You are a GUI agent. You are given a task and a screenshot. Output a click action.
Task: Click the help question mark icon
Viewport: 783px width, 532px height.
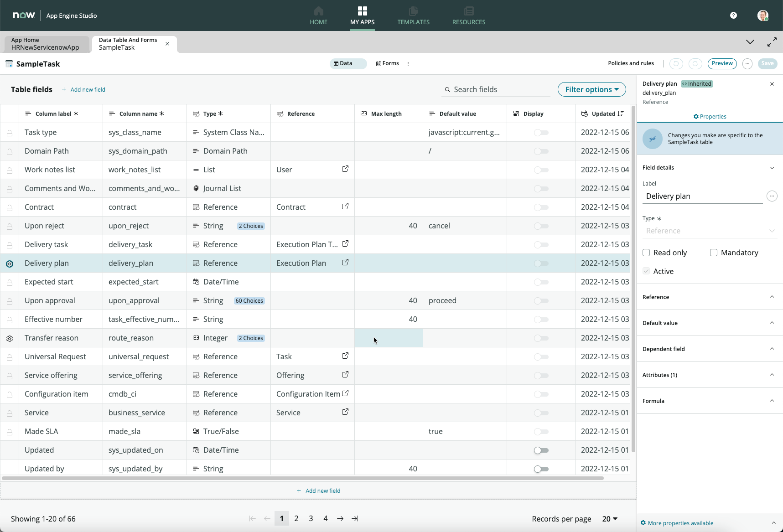pyautogui.click(x=733, y=15)
